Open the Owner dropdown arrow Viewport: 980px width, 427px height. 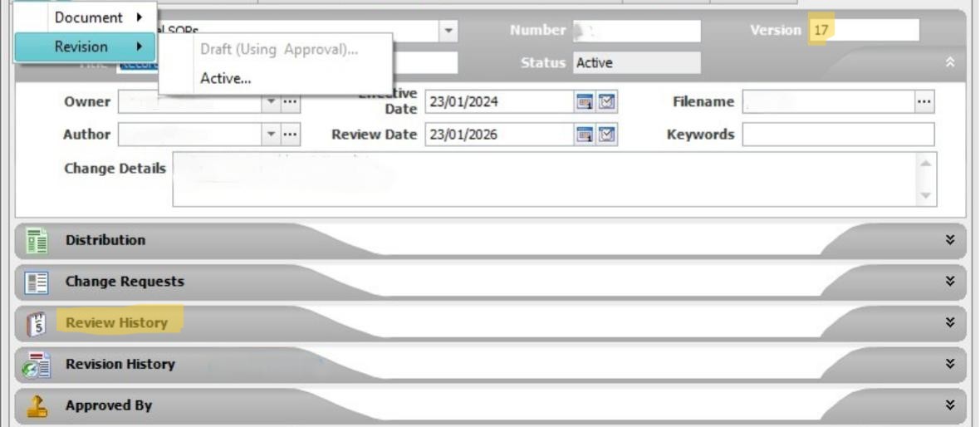(270, 101)
